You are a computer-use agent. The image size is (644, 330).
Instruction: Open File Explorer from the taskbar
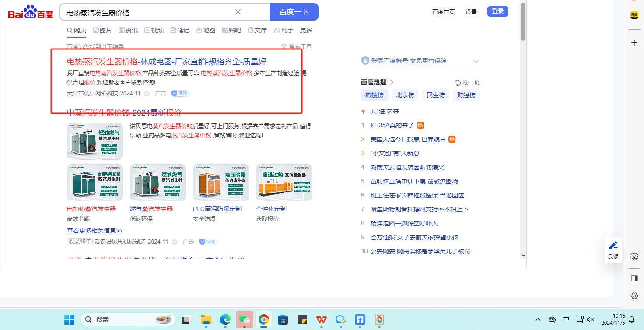206,320
